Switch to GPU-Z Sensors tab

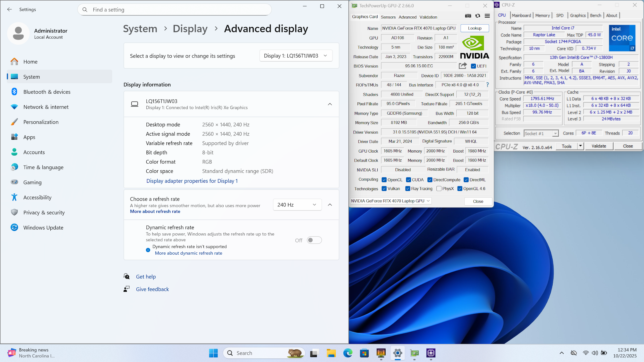coord(388,17)
